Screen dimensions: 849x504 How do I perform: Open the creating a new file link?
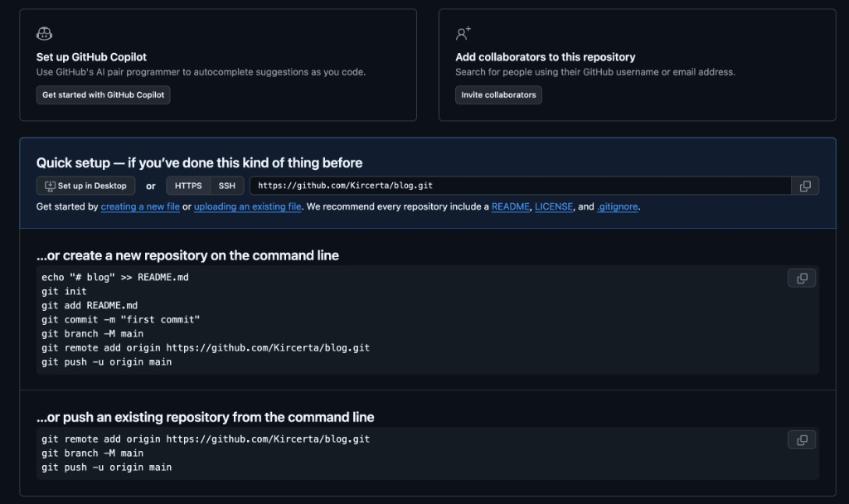click(140, 206)
